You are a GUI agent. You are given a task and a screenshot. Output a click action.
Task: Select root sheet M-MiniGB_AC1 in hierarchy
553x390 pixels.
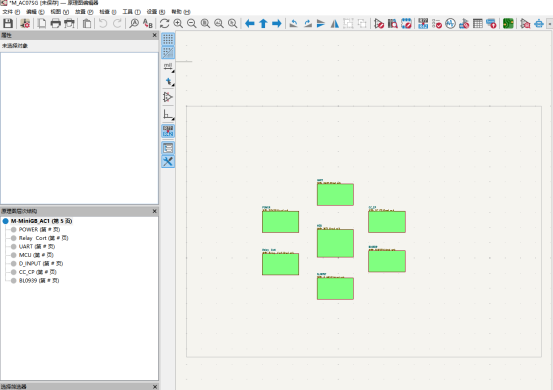point(42,221)
